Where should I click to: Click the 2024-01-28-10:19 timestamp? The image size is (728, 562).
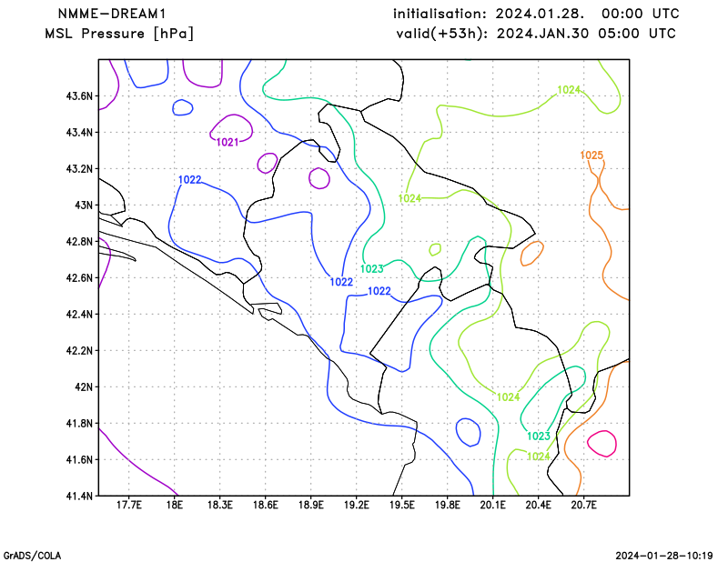pos(664,556)
